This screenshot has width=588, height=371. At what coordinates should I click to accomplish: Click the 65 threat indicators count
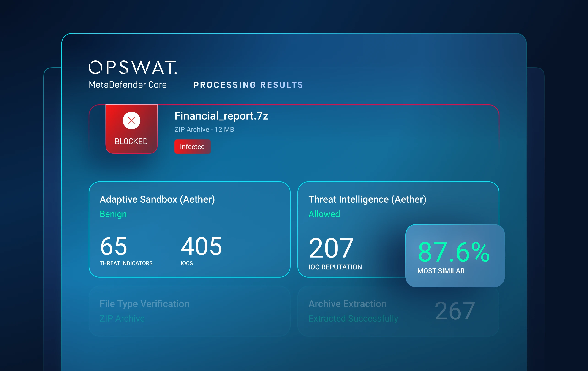coord(114,246)
